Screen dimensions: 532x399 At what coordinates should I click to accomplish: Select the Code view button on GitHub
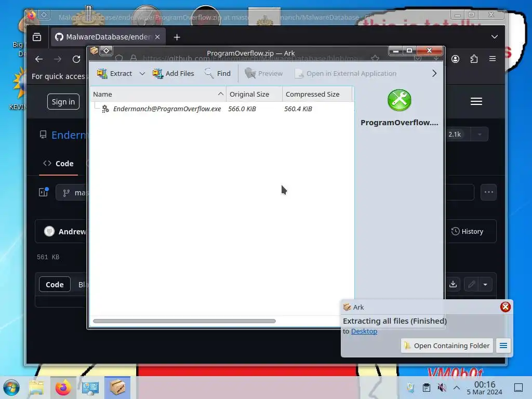pos(55,284)
